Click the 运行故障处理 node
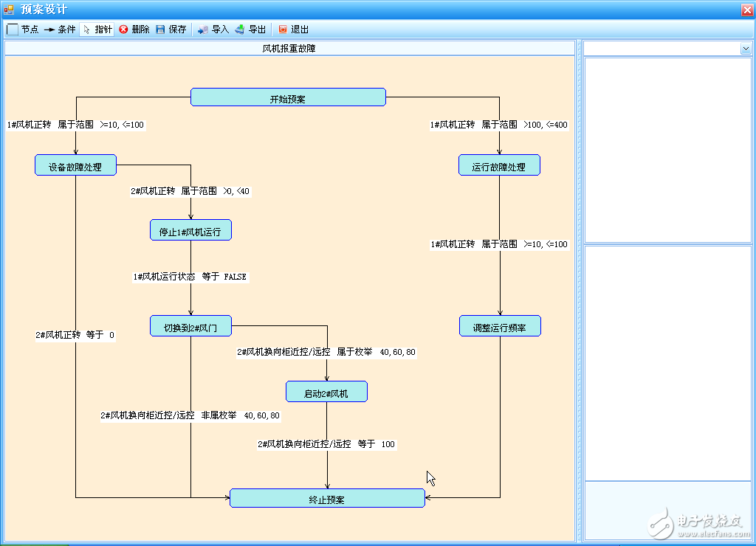The height and width of the screenshot is (546, 756). click(x=499, y=165)
